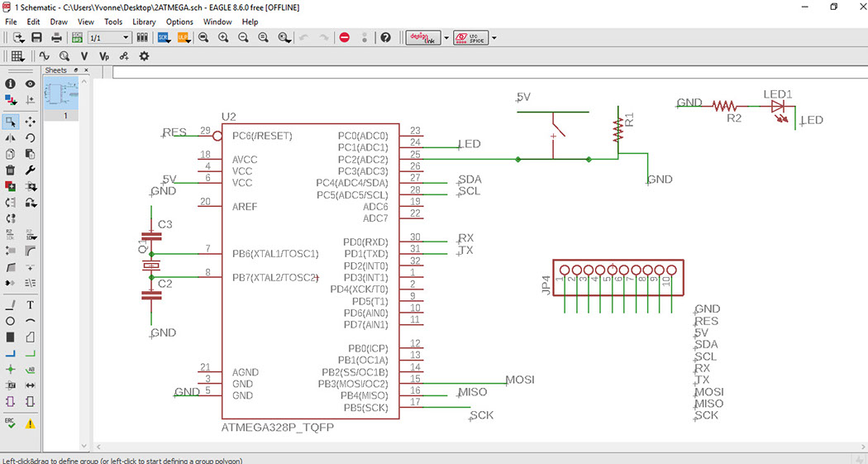Open the File menu

click(x=11, y=22)
